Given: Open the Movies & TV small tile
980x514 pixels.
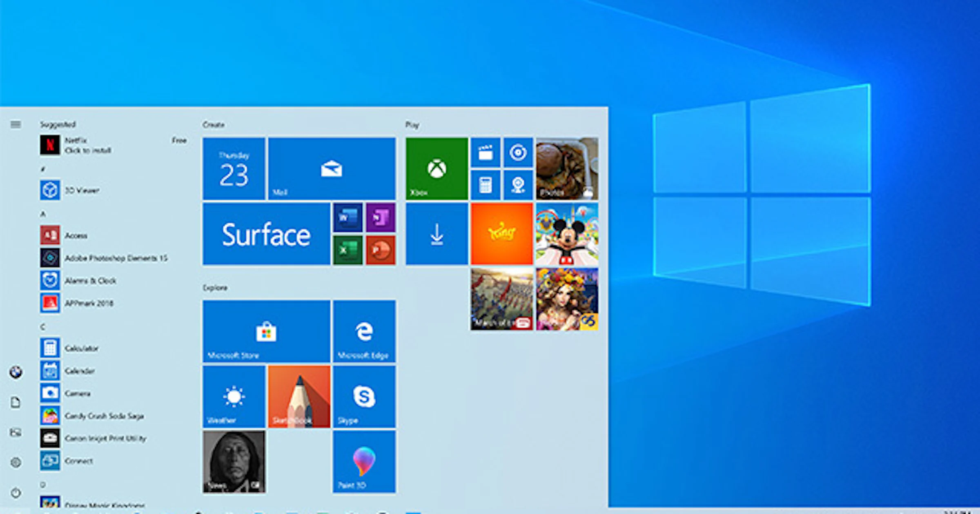Looking at the screenshot, I should coord(485,153).
